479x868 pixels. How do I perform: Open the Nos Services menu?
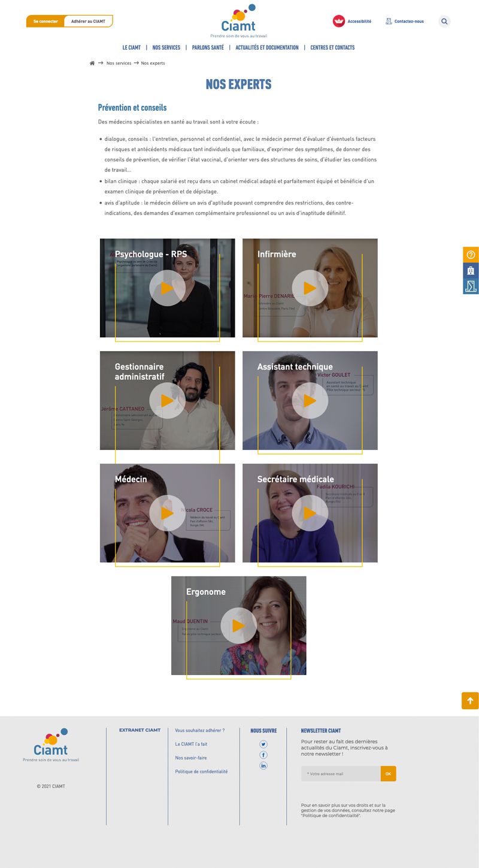pos(166,47)
